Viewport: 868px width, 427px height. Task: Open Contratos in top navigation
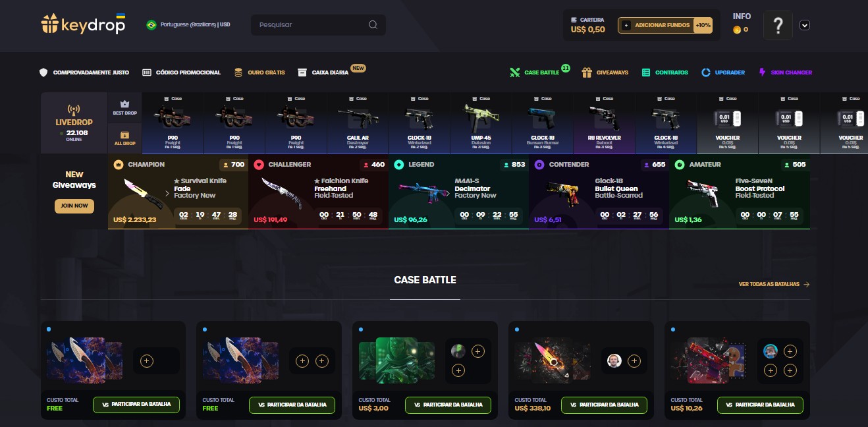[x=665, y=72]
